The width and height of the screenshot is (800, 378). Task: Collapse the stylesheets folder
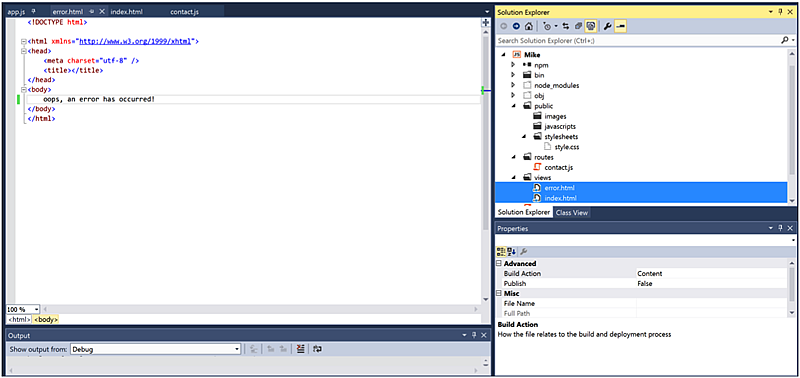point(524,137)
